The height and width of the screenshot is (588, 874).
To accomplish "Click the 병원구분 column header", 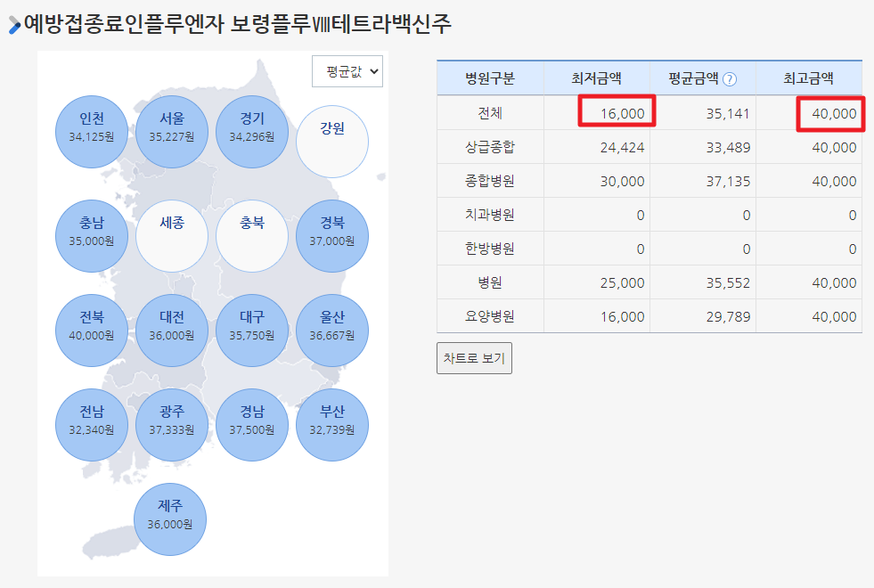I will tap(490, 78).
